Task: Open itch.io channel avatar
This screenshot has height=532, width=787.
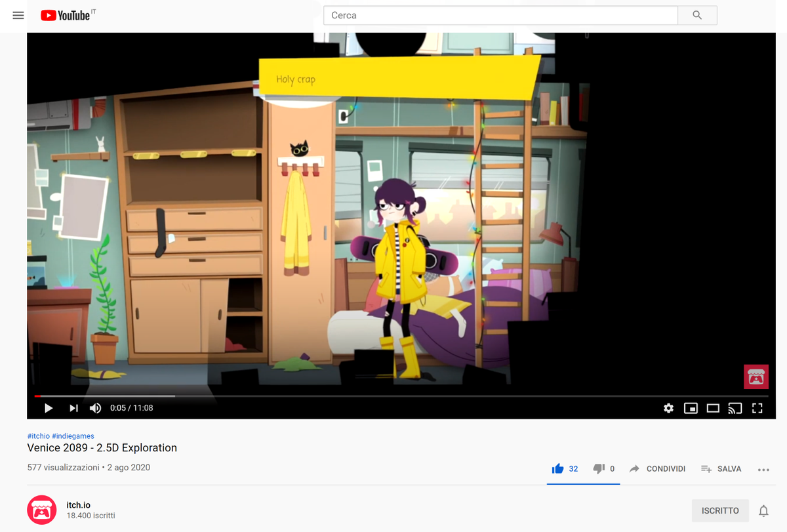Action: click(x=41, y=510)
